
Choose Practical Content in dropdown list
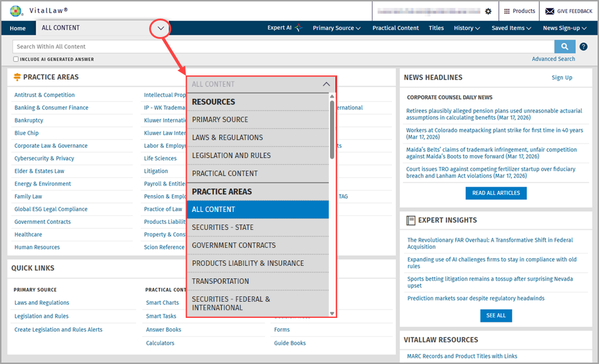(258, 174)
